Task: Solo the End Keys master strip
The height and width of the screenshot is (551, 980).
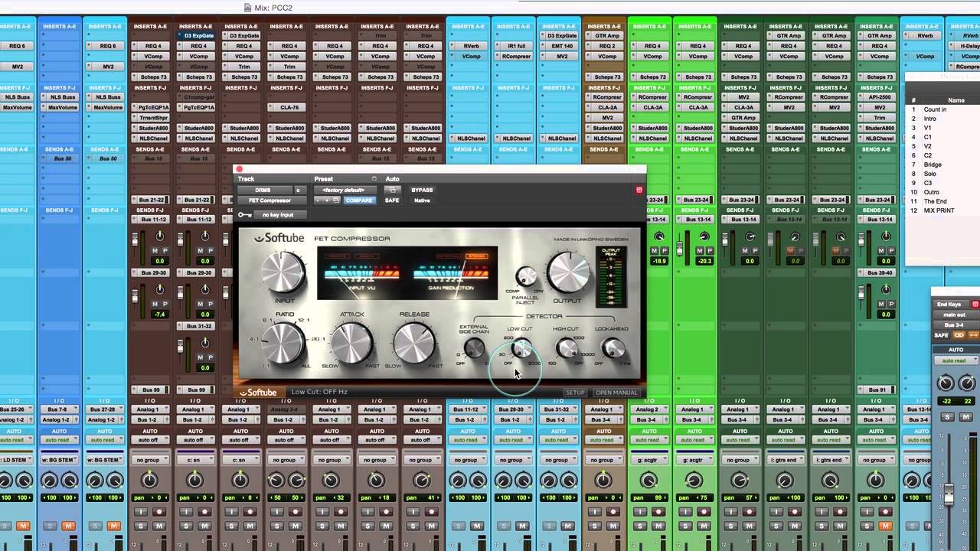Action: point(947,417)
